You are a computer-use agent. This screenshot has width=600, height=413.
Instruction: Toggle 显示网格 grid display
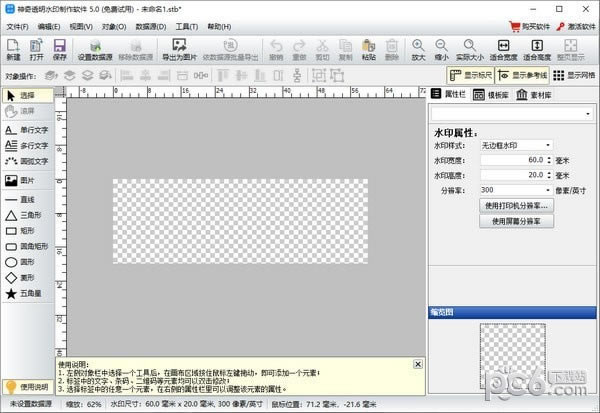[573, 75]
